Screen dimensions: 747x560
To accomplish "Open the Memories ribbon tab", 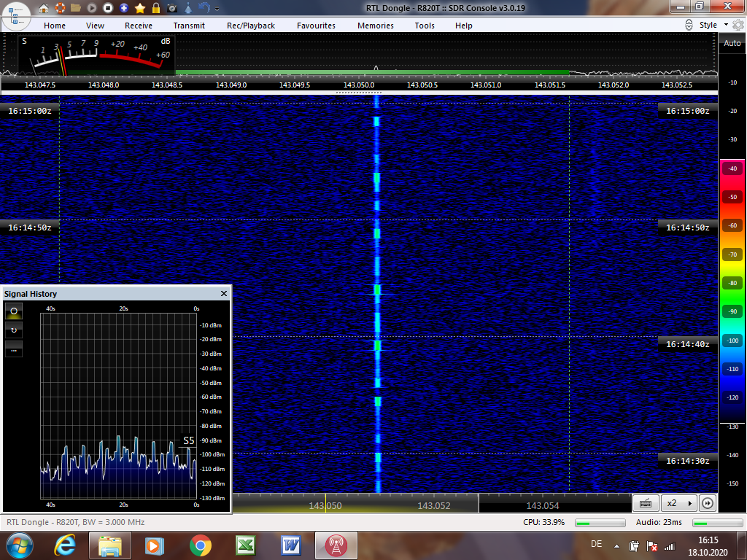I will [x=376, y=26].
